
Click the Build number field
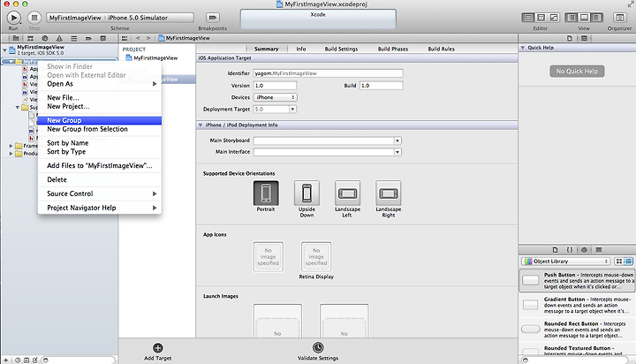tap(382, 86)
